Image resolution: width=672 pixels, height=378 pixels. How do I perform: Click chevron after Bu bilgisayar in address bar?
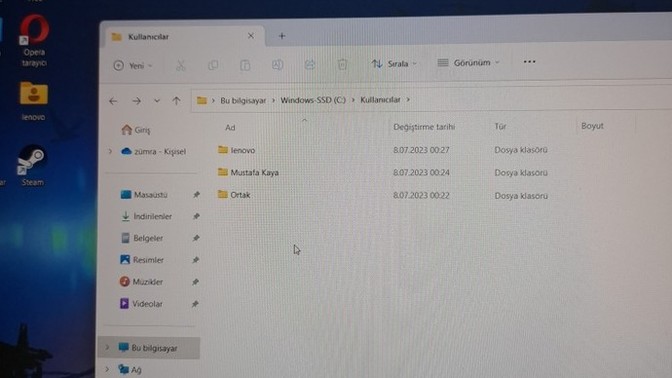(273, 100)
